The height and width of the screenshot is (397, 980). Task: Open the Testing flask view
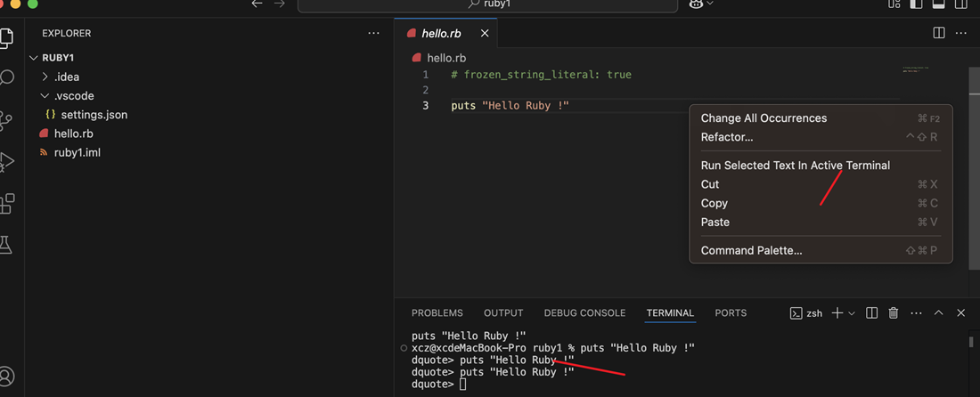[7, 245]
